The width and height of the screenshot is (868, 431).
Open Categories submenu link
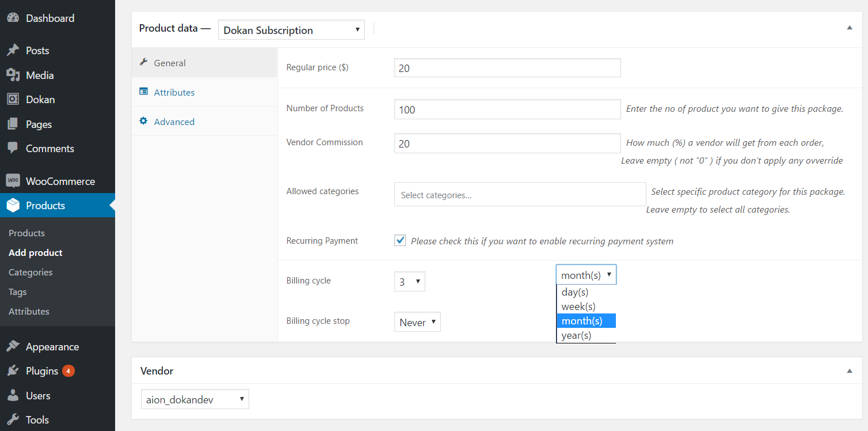[x=31, y=272]
